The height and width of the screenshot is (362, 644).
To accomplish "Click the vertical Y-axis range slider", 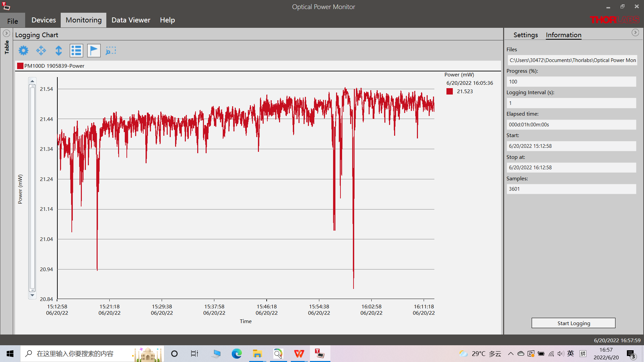I will 32,188.
